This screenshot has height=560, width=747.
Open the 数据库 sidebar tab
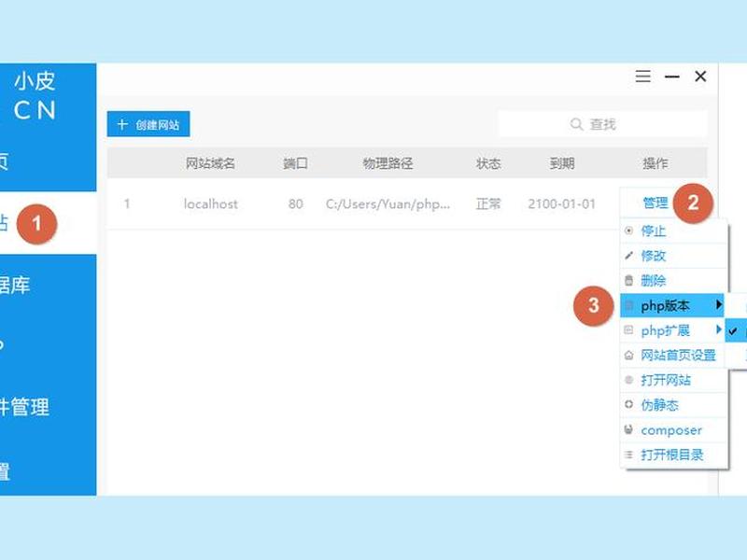coord(49,285)
